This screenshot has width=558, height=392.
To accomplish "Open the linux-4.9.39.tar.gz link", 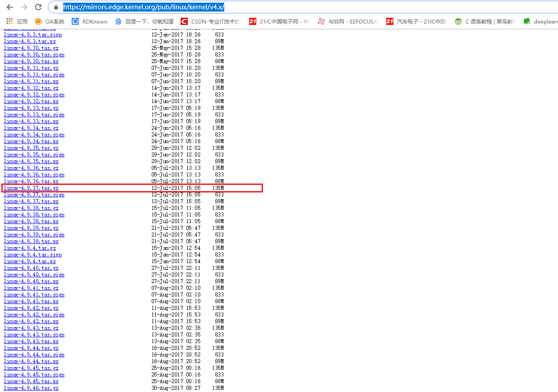I will point(31,228).
